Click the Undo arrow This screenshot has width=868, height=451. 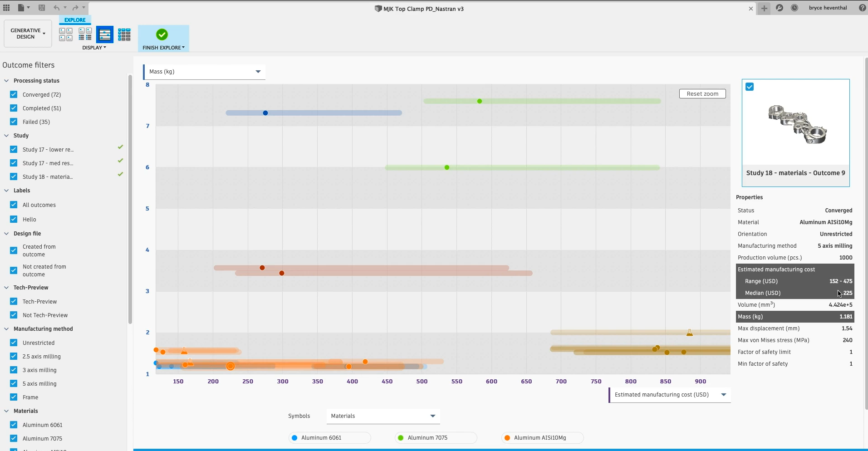[56, 8]
